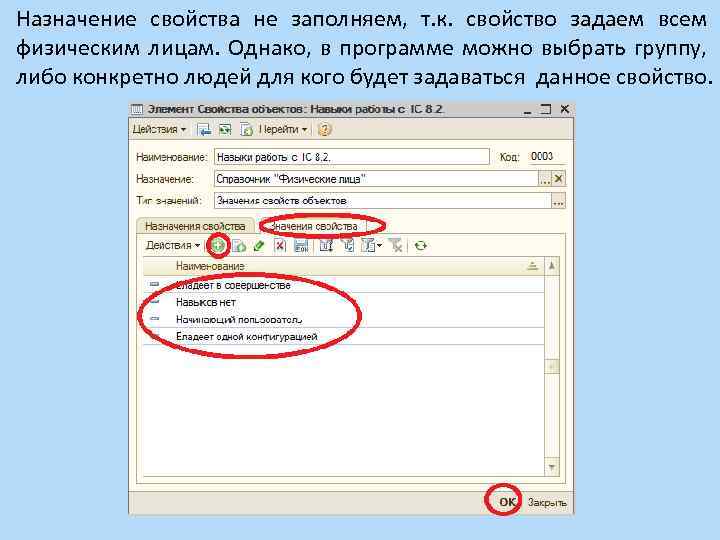Click the scrollbar down arrow in the list
Screen dimensions: 720x540
551,467
